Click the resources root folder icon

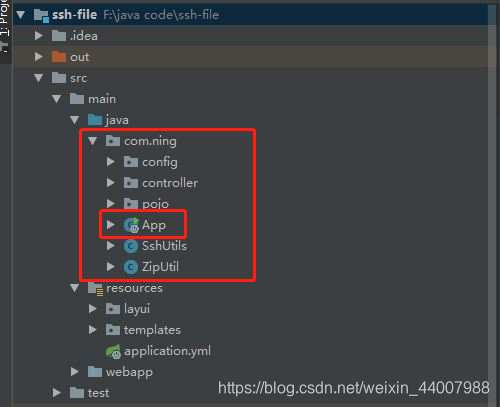point(95,289)
